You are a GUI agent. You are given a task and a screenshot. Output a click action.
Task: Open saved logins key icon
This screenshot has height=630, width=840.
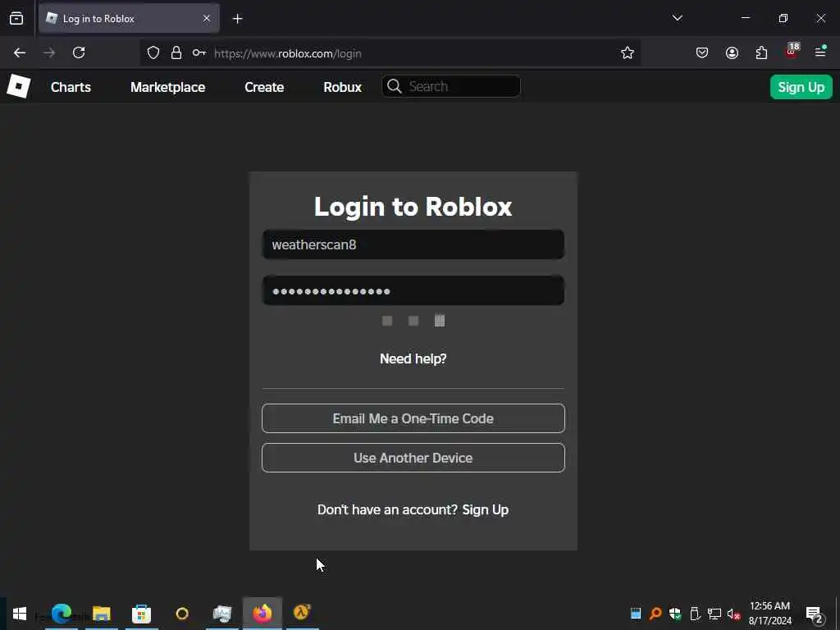[x=199, y=52]
